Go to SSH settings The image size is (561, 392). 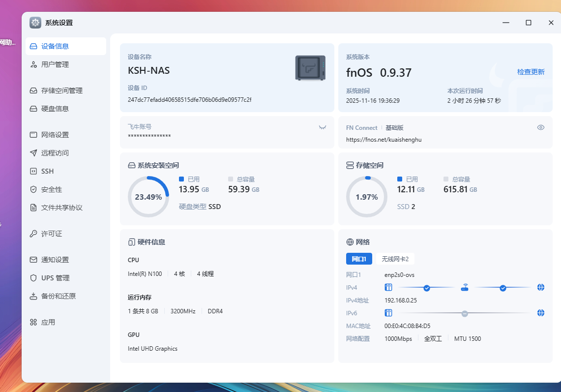pyautogui.click(x=48, y=171)
